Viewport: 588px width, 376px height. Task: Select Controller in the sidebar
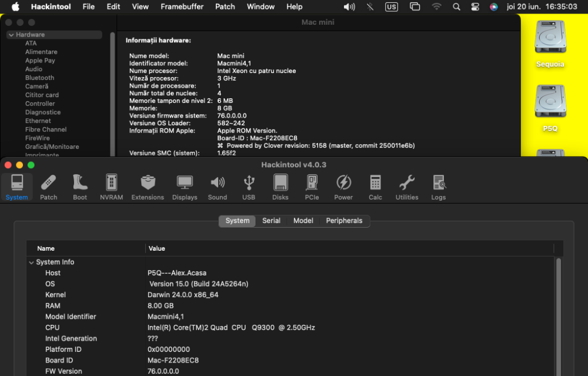[40, 104]
